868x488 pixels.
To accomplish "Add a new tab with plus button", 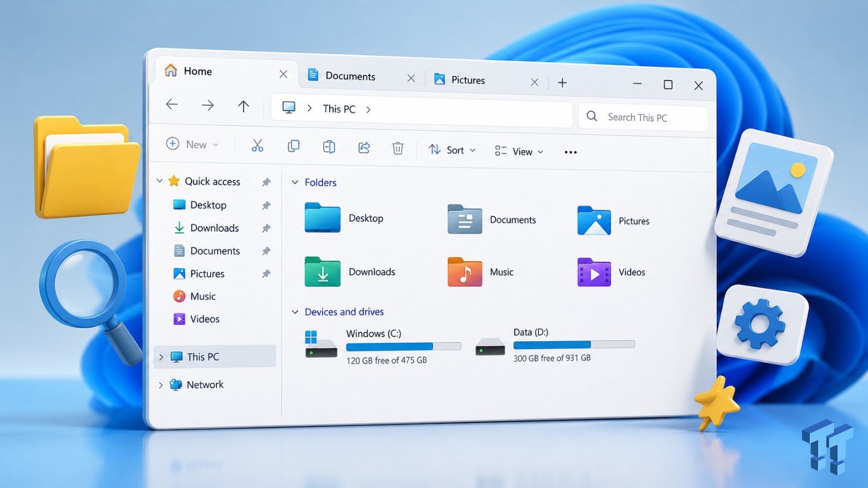I will (x=562, y=83).
